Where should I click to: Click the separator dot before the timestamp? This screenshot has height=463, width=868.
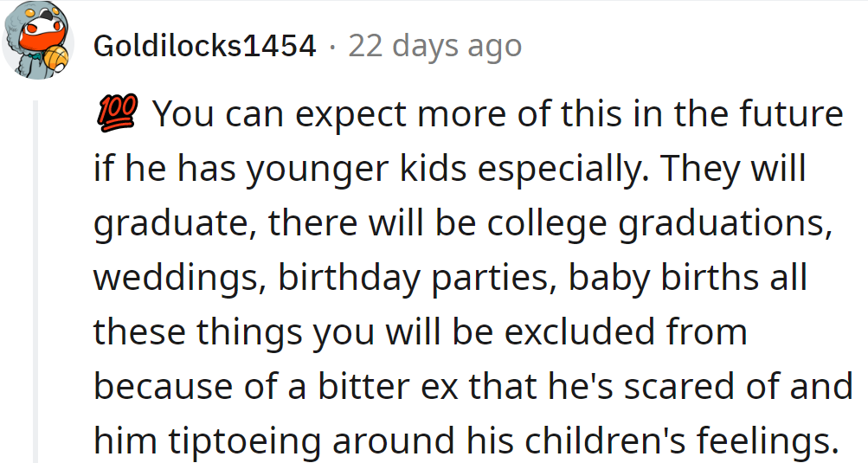332,46
